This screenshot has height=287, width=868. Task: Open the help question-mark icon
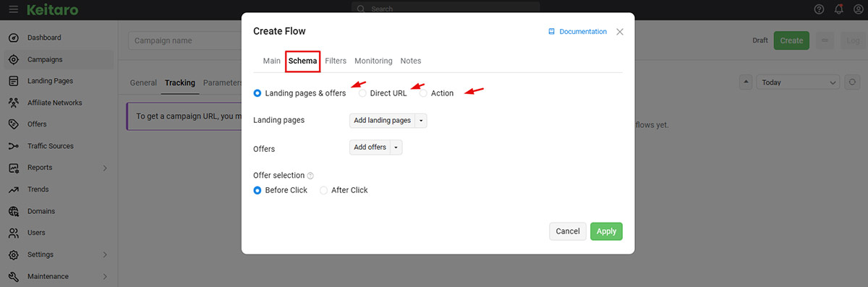click(819, 9)
